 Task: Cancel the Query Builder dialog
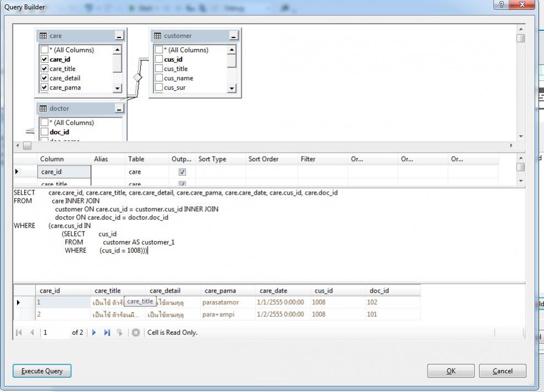(502, 371)
